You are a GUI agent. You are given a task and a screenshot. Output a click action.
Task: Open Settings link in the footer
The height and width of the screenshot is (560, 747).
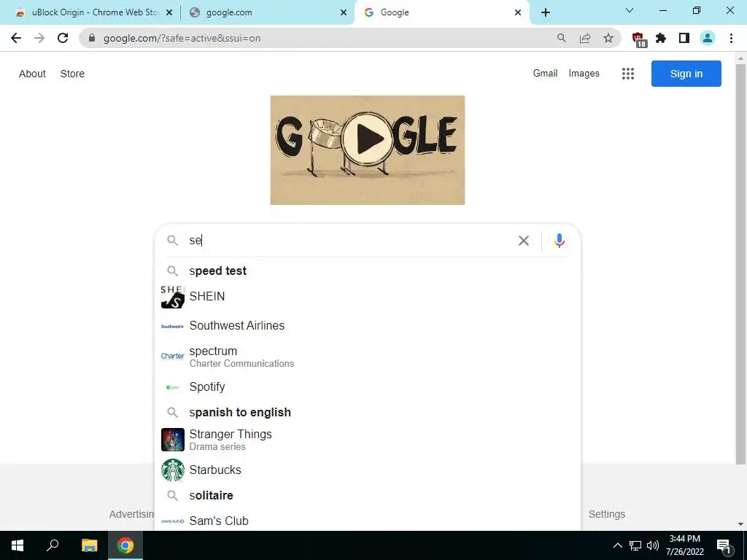606,514
